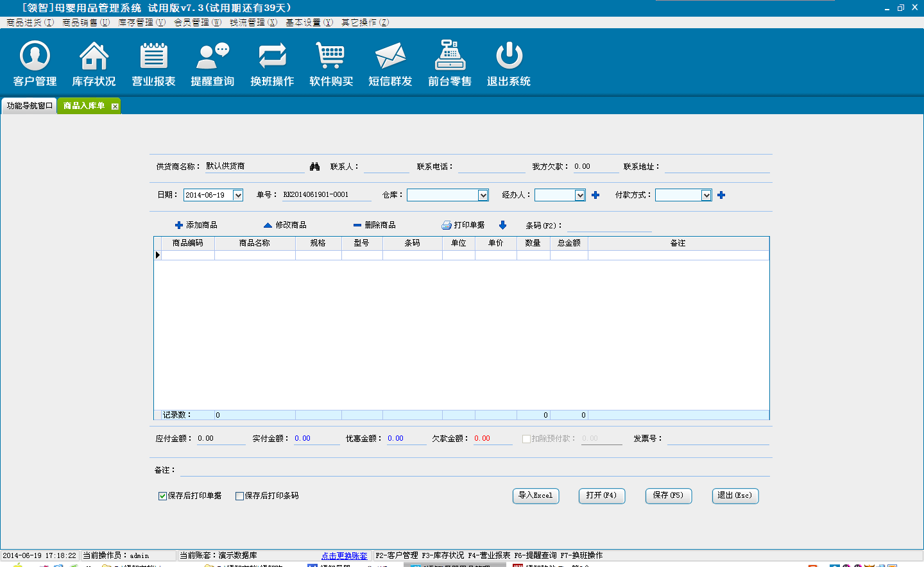Screen dimensions: 924x567
Task: Open 短信群发 envelope icon
Action: tap(390, 56)
